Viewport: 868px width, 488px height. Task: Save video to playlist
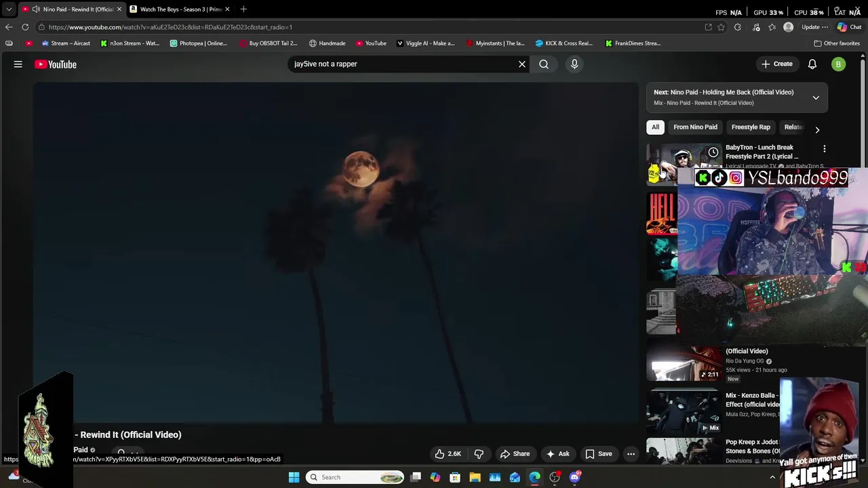599,454
